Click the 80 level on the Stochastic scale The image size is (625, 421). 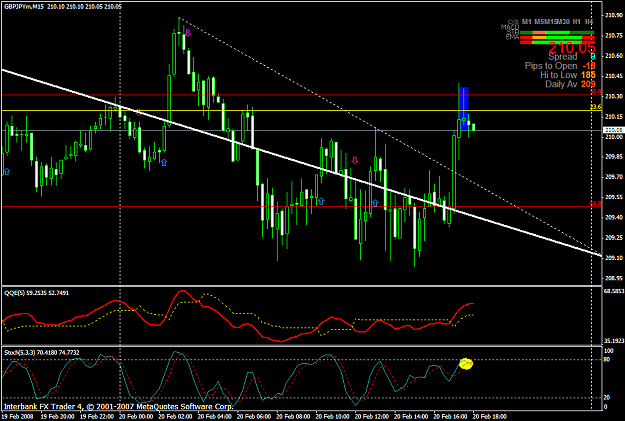(607, 359)
